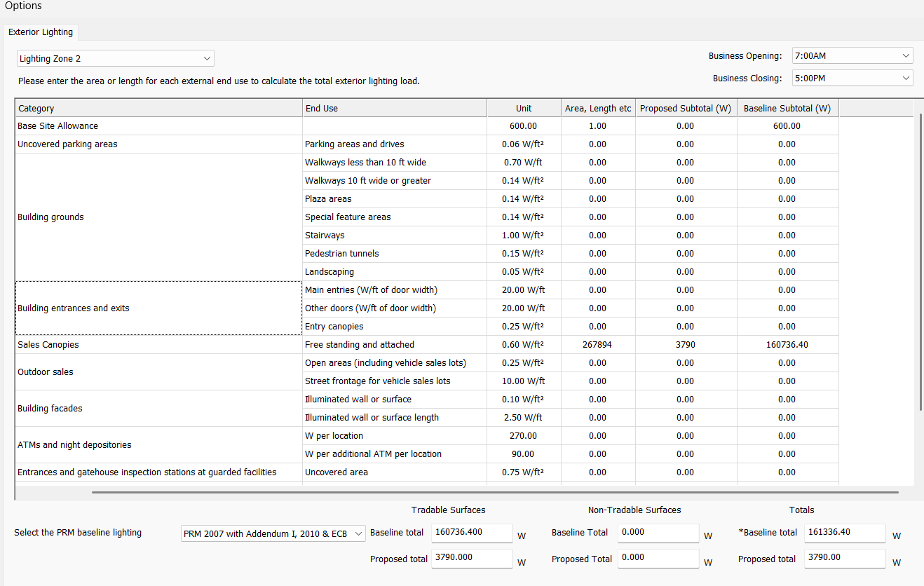The height and width of the screenshot is (586, 924).
Task: Click the Baseline Subtotal (W) column header
Action: pyautogui.click(x=787, y=108)
